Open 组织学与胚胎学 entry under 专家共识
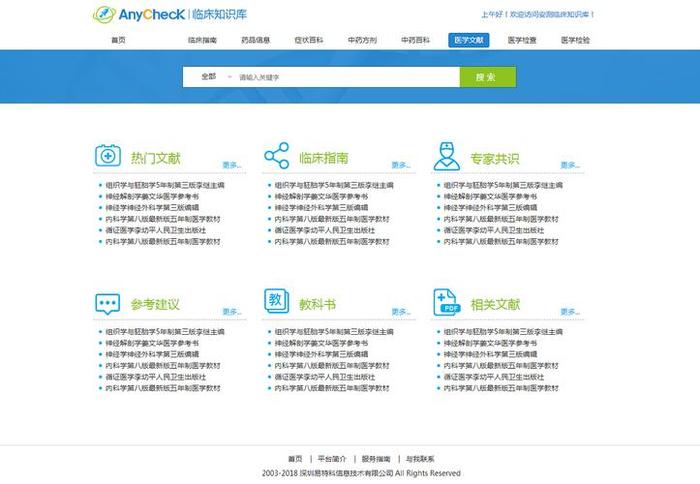 coord(503,185)
